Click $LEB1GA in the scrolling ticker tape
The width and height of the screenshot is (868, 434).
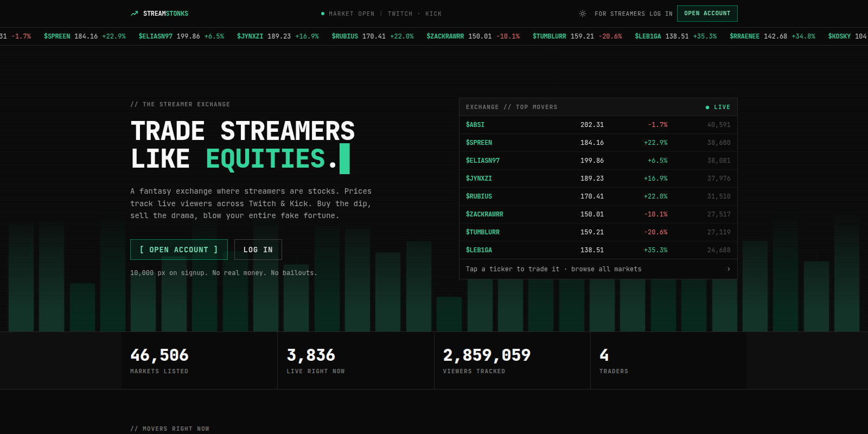coord(676,36)
